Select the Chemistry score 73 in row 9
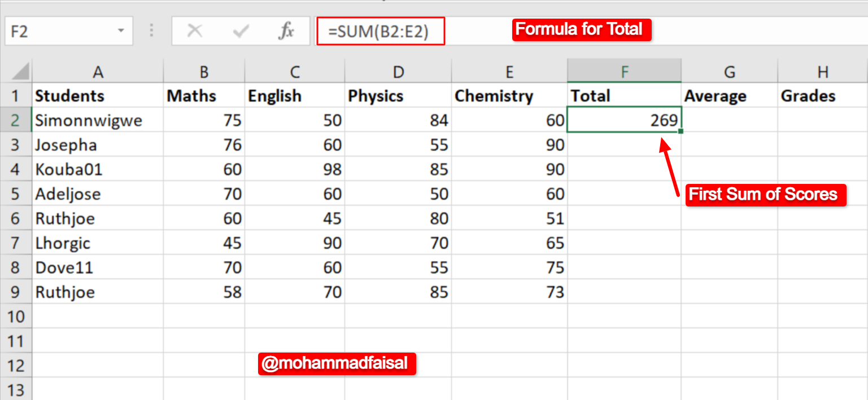868x400 pixels. pos(509,292)
